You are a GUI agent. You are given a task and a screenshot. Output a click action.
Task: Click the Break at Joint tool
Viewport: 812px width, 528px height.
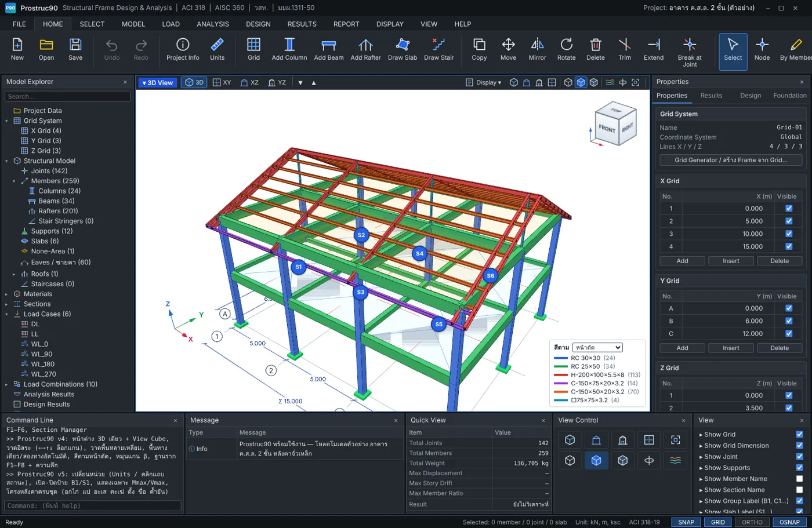pos(690,52)
